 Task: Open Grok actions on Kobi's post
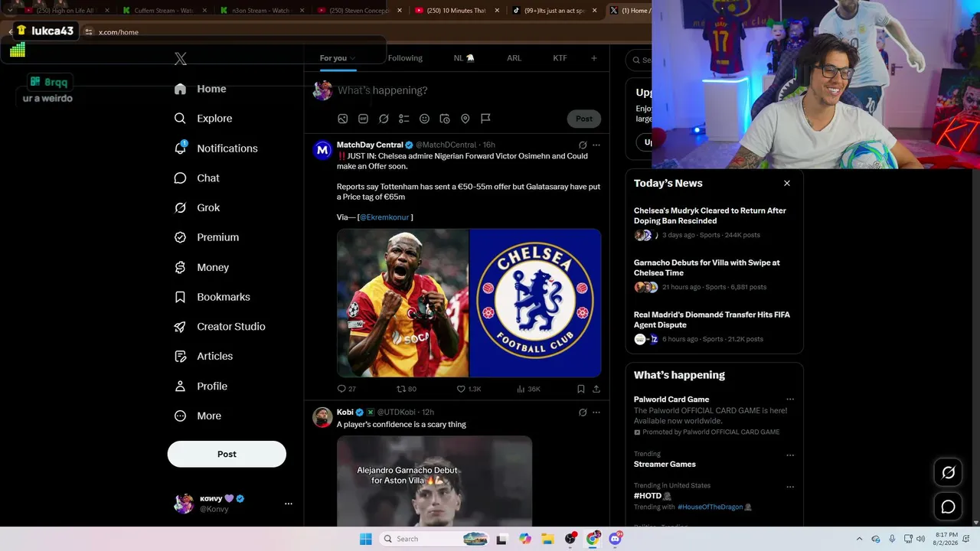583,412
